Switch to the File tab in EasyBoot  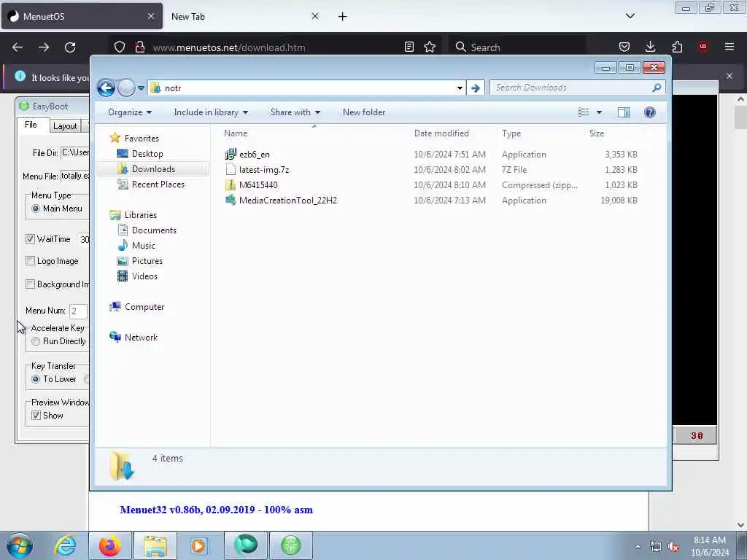coord(31,125)
